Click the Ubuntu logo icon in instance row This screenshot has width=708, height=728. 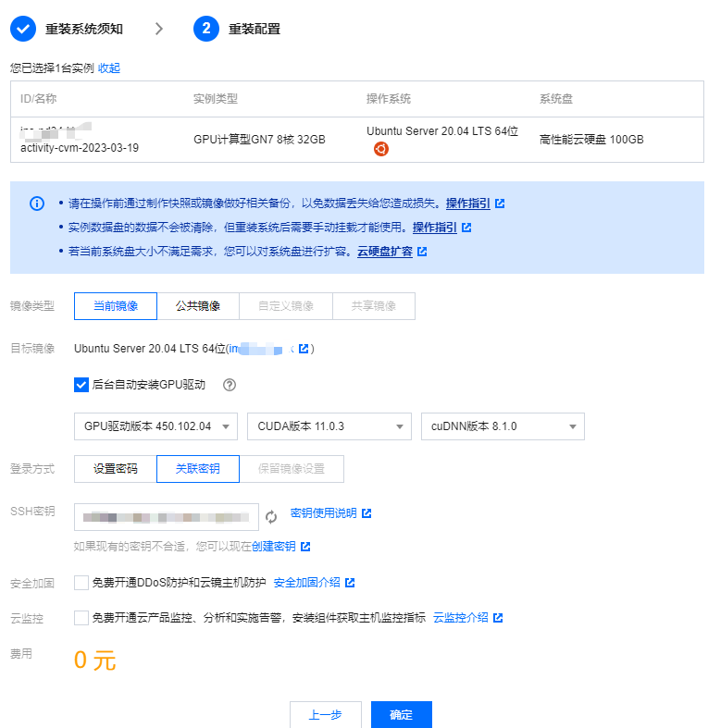[381, 149]
